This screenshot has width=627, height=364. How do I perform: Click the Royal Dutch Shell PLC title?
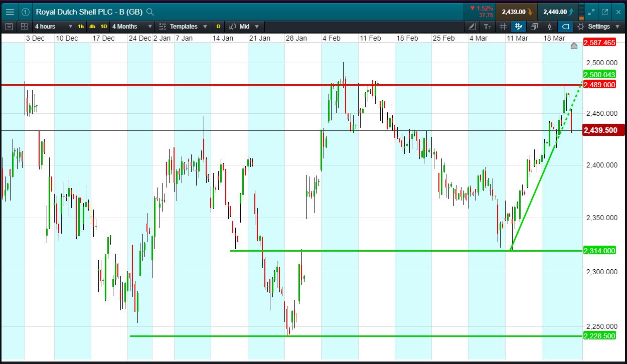click(x=90, y=12)
